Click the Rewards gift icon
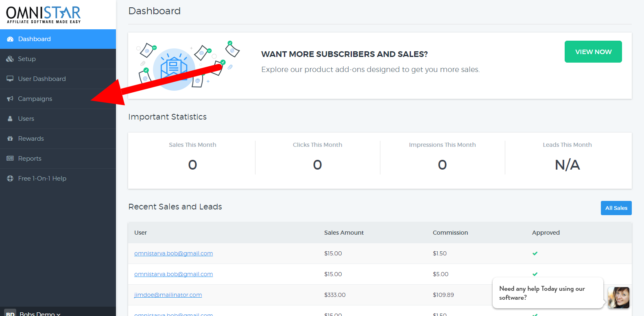This screenshot has width=644, height=316. (10, 139)
